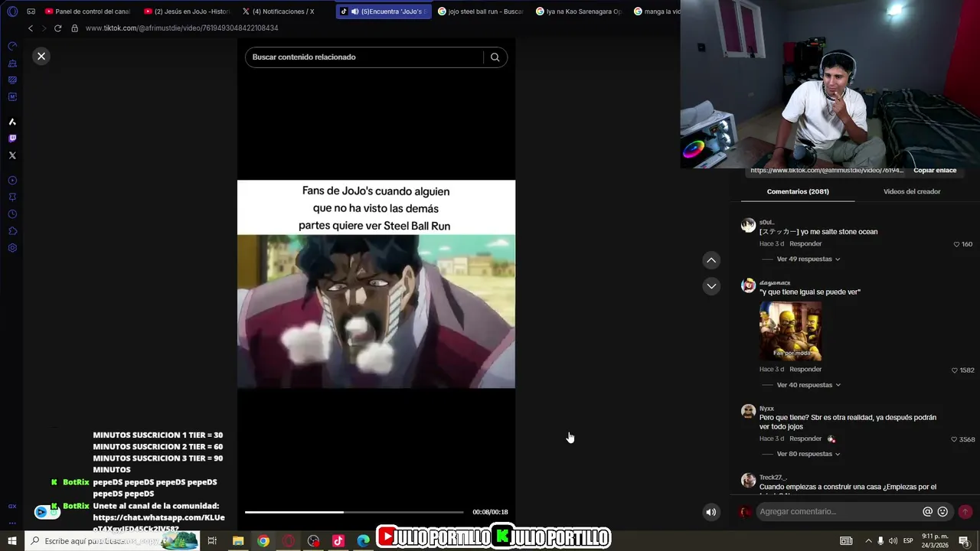Open the GX Cleaner sidebar icon
The image size is (980, 551).
point(12,63)
